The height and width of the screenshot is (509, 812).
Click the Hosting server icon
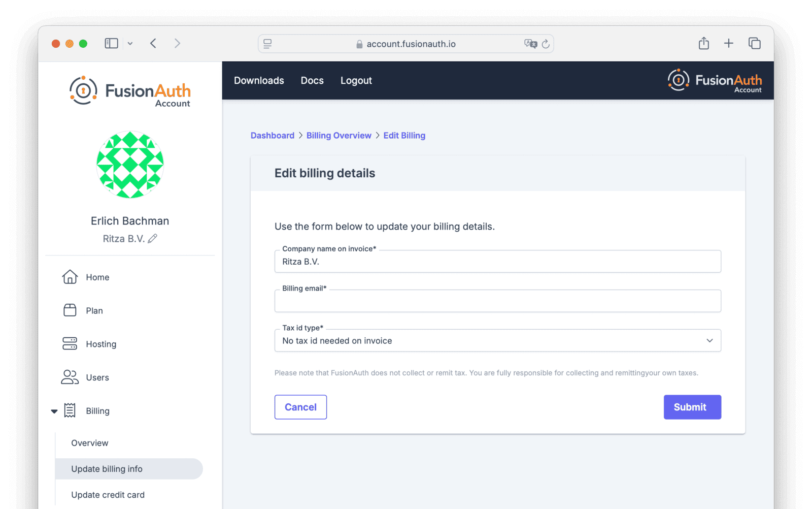pyautogui.click(x=70, y=344)
